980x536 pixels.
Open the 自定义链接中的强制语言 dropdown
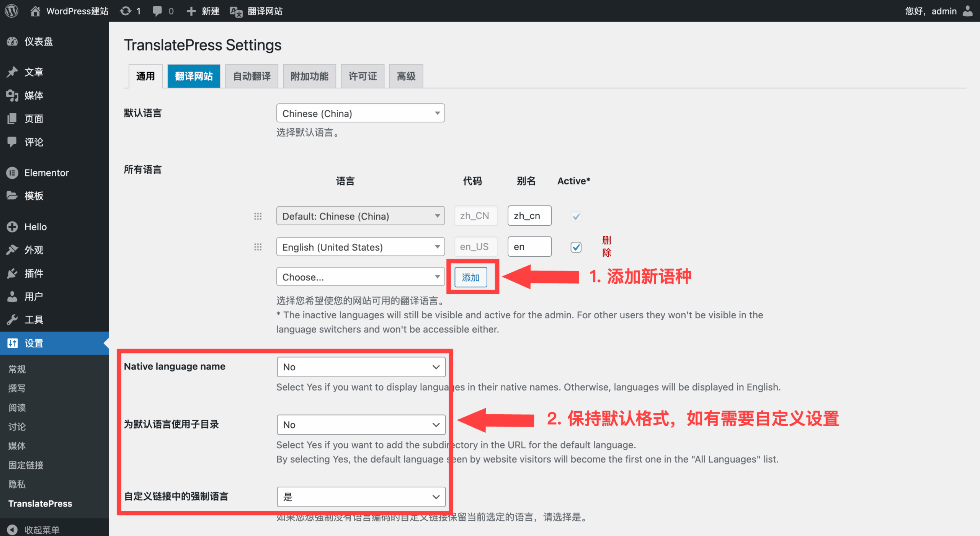(361, 497)
